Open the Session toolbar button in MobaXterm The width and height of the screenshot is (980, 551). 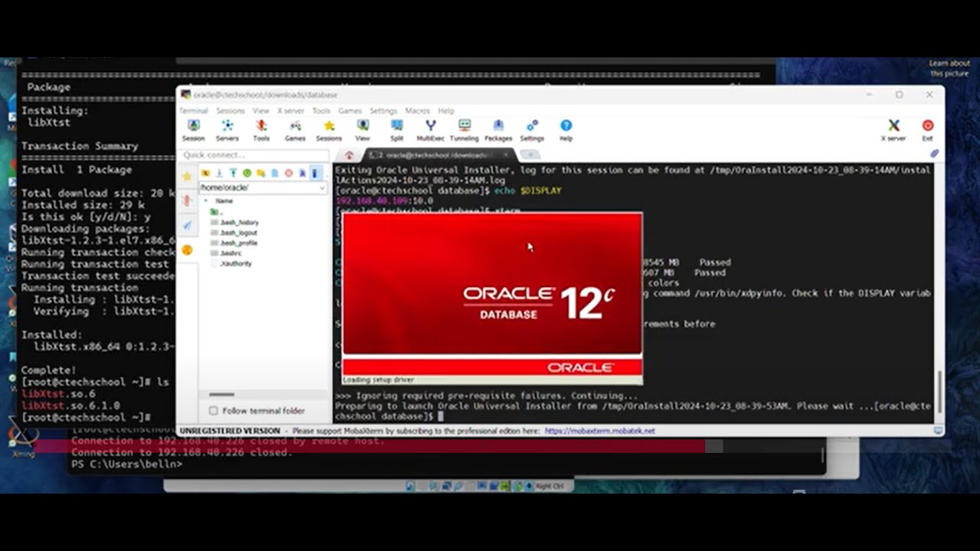click(x=193, y=130)
